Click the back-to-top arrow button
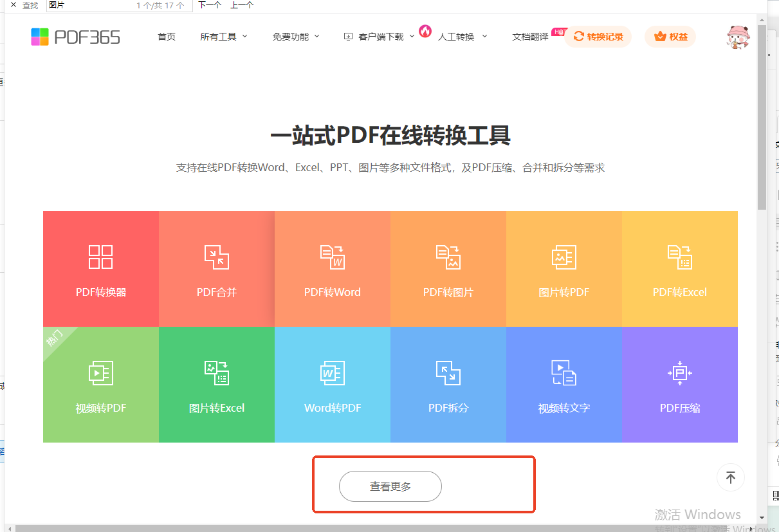The height and width of the screenshot is (532, 779). click(730, 477)
